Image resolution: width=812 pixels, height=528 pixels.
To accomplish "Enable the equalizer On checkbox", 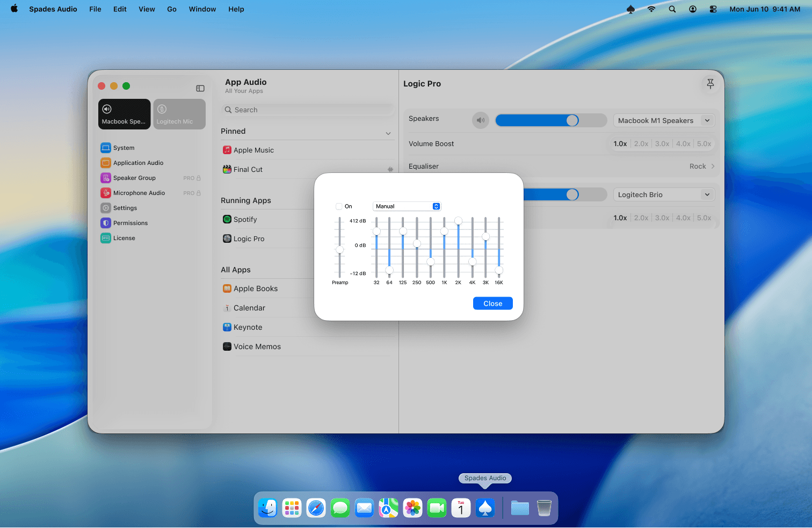I will pos(339,206).
